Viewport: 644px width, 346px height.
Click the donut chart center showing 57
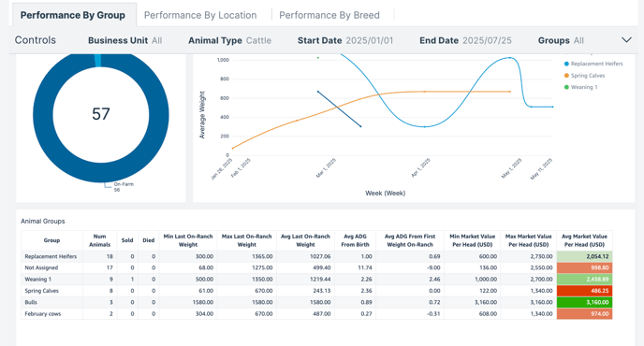(101, 114)
